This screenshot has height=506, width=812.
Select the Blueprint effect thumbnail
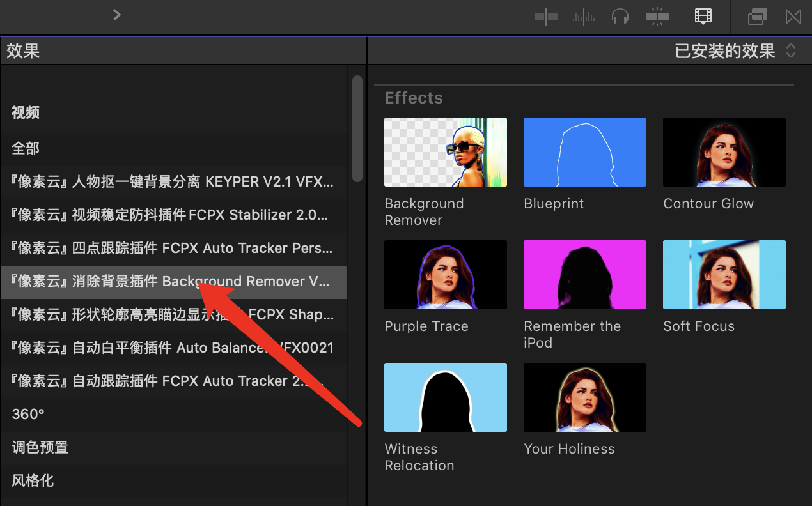tap(585, 152)
